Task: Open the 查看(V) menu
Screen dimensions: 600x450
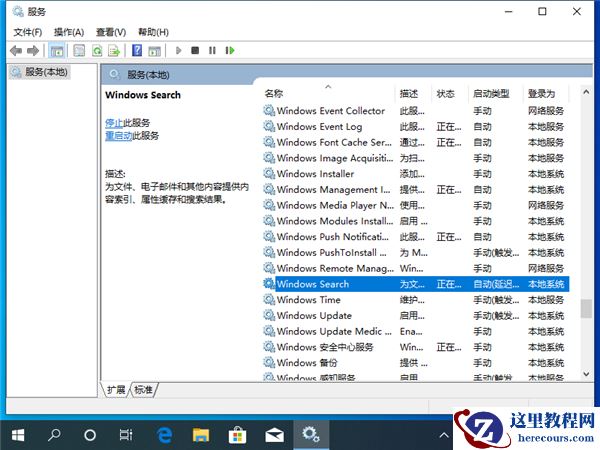Action: tap(111, 32)
